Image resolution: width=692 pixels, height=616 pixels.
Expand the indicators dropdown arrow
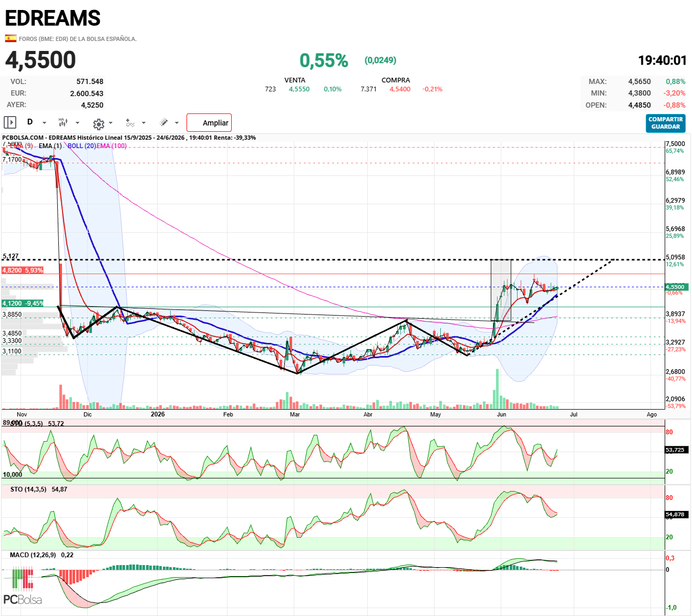tap(143, 123)
